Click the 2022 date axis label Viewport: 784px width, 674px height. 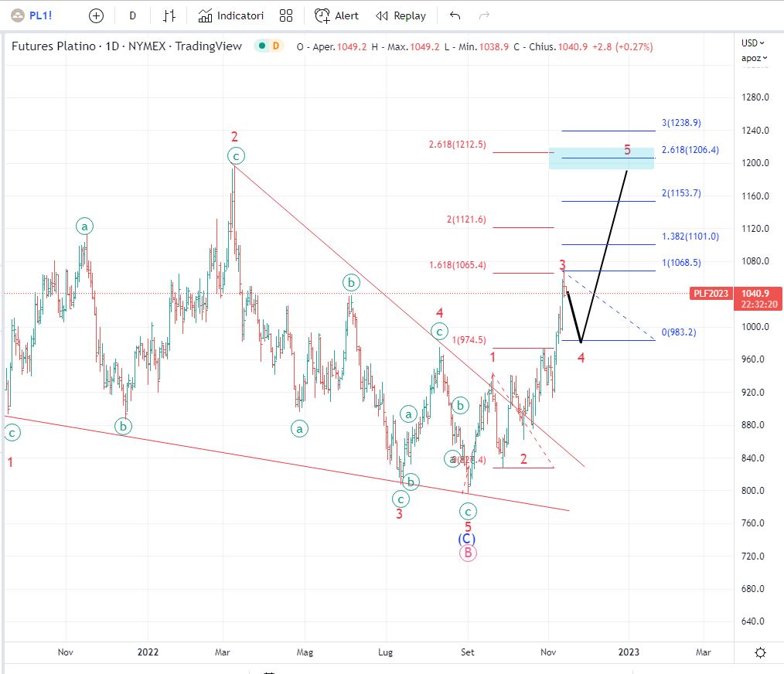click(x=148, y=652)
